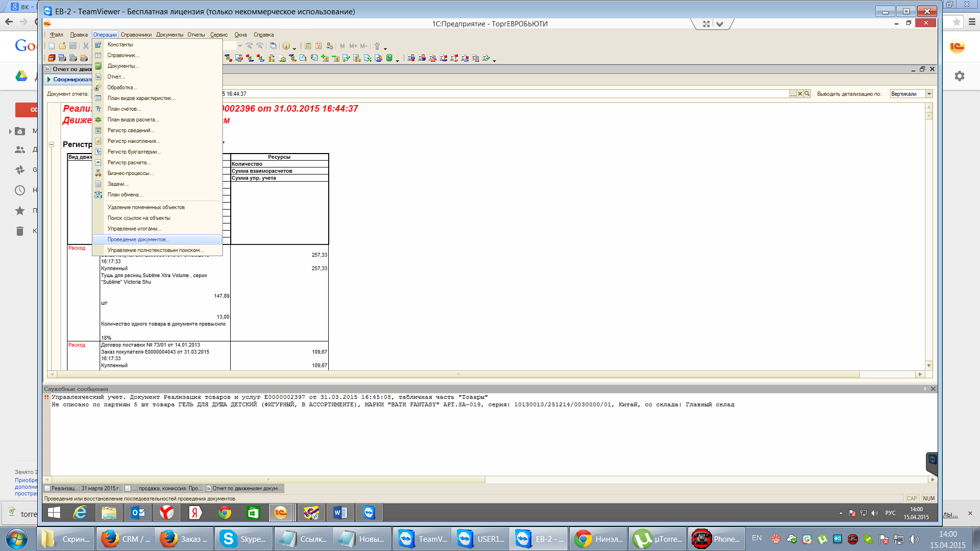
Task: Open the Вертикали detail dropdown arrow
Action: tap(929, 94)
